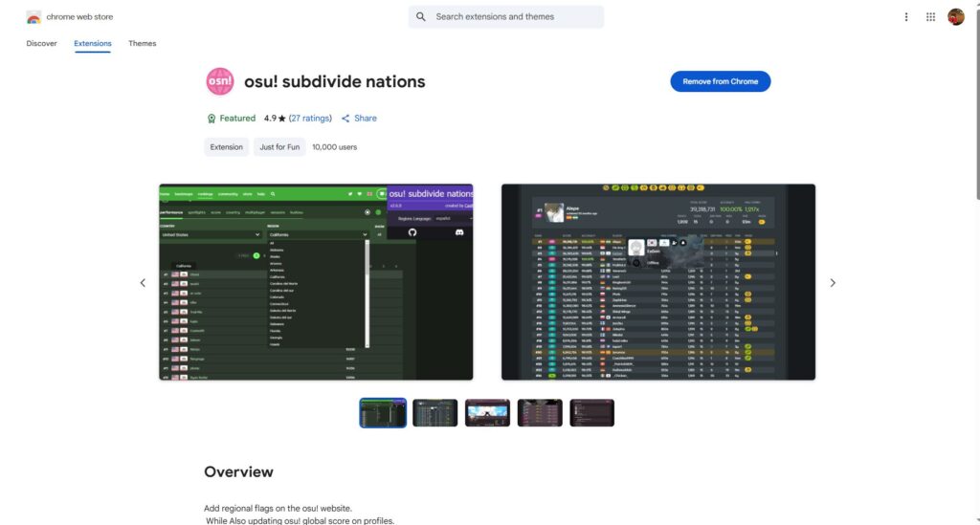The width and height of the screenshot is (980, 525).
Task: Click the Extension category chip
Action: (226, 147)
